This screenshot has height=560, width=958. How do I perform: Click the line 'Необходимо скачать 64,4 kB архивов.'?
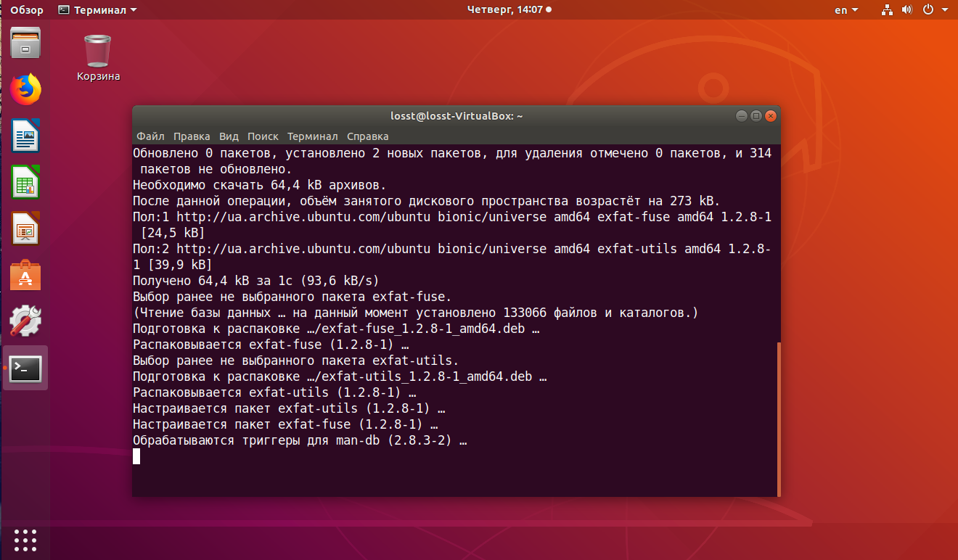point(259,185)
